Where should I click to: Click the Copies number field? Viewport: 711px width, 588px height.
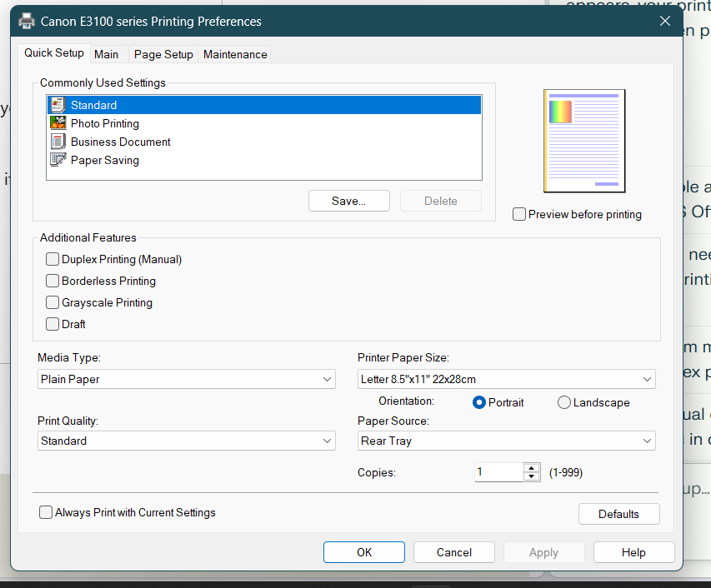(498, 472)
